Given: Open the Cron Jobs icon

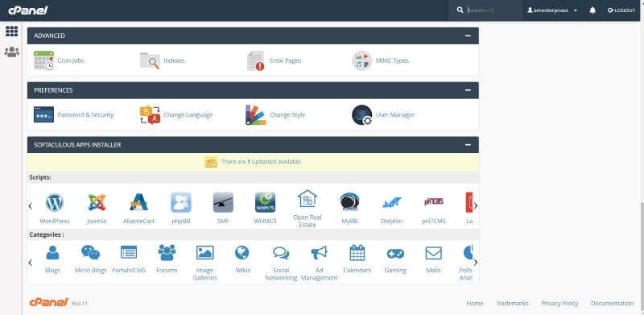Looking at the screenshot, I should pyautogui.click(x=43, y=60).
